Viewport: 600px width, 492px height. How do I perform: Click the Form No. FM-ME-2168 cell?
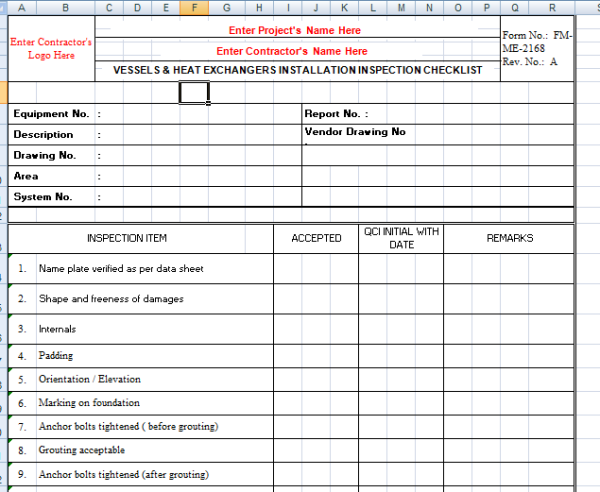(537, 48)
